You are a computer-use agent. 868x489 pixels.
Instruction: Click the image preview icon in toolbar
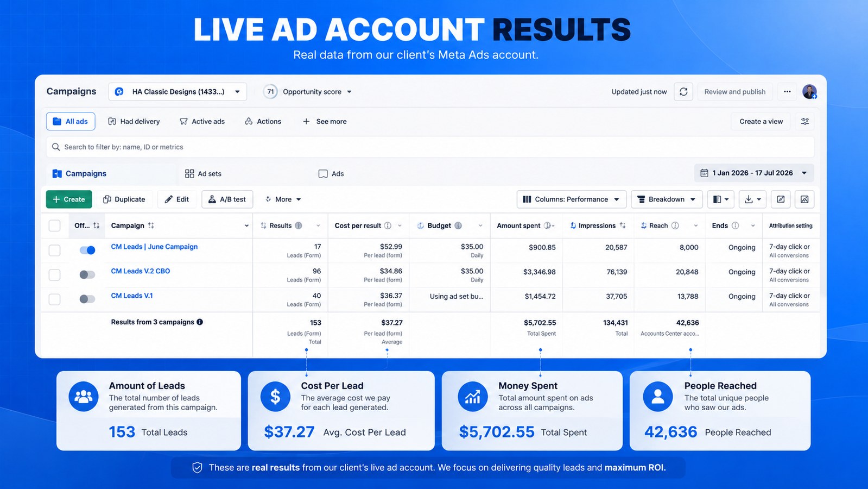(x=804, y=199)
